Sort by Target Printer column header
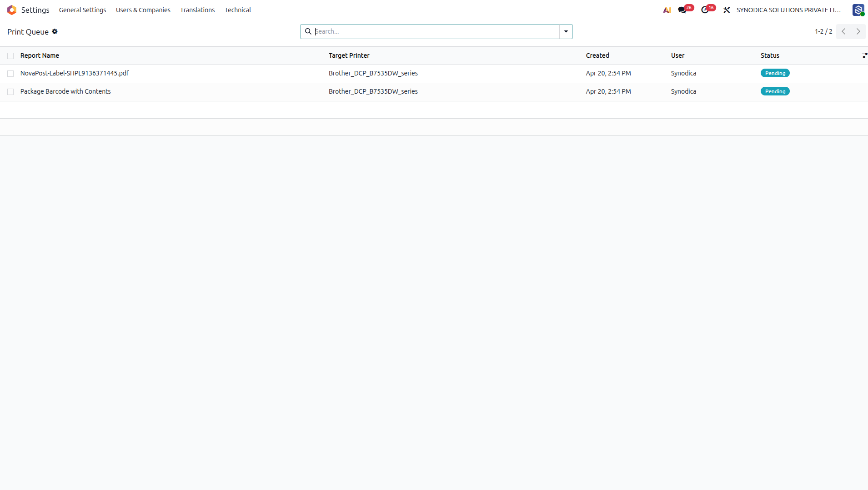 (349, 55)
